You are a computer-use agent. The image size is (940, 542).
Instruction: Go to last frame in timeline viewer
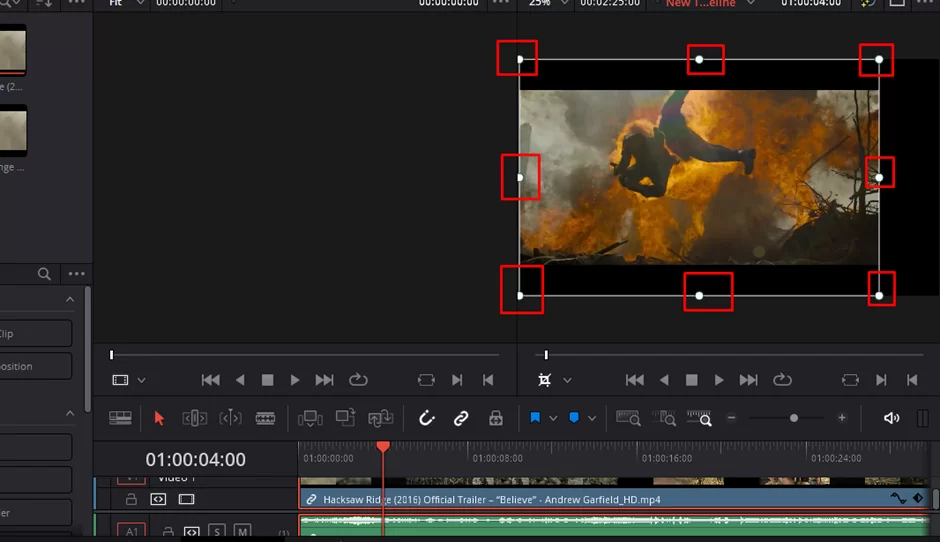748,380
